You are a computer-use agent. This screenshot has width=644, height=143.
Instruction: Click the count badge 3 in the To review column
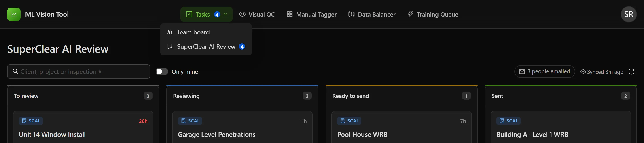148,96
